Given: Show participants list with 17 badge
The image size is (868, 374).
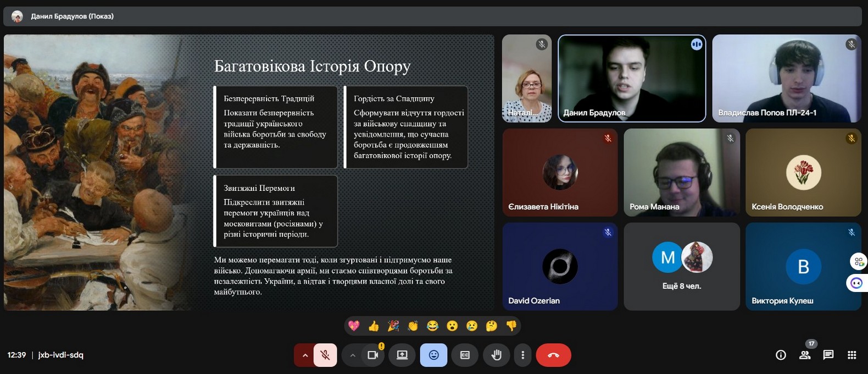Looking at the screenshot, I should coord(805,355).
